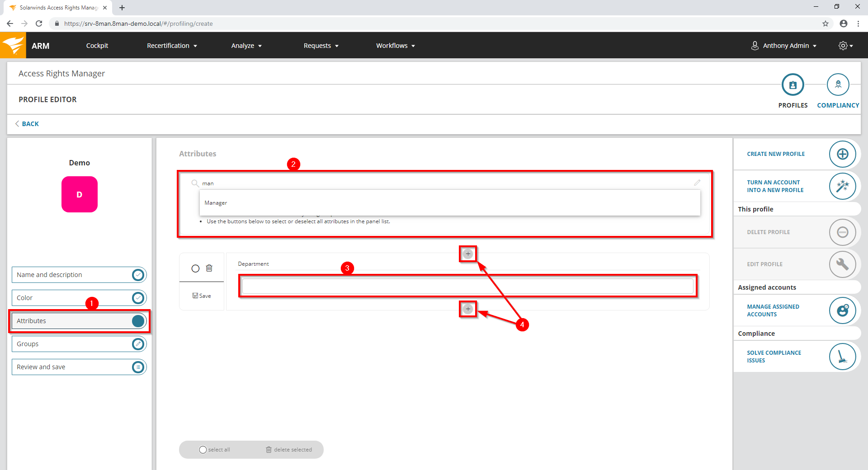
Task: Click the trash icon beside Department
Action: (209, 268)
